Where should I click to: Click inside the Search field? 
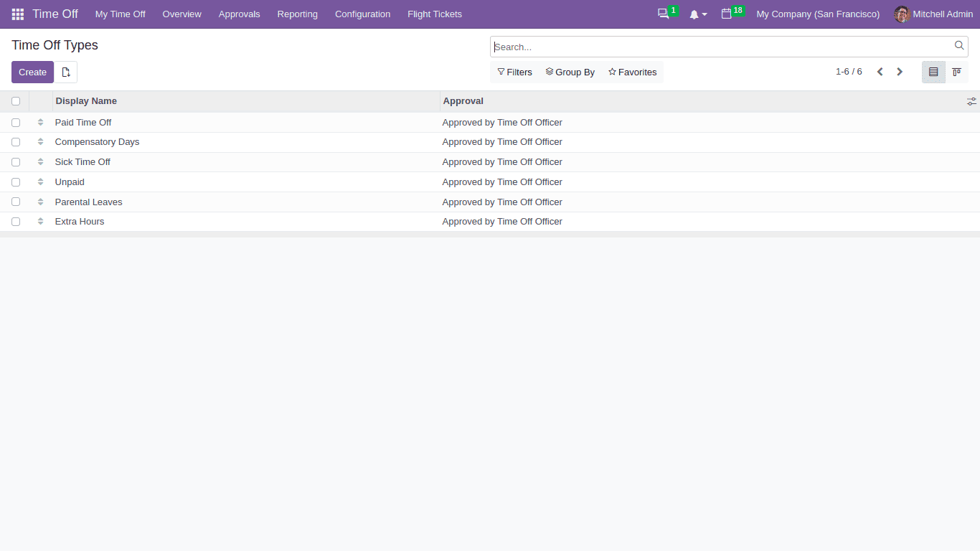(717, 46)
